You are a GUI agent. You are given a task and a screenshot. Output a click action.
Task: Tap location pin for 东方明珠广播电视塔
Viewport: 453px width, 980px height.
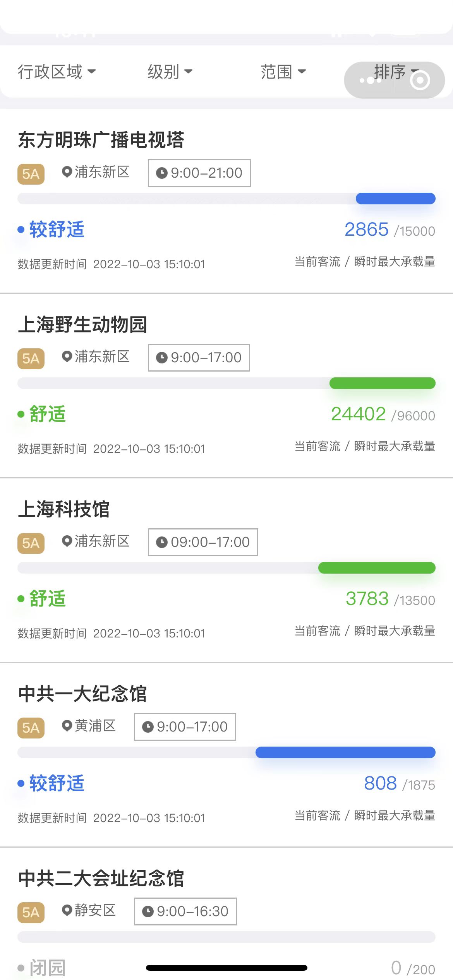click(x=67, y=172)
